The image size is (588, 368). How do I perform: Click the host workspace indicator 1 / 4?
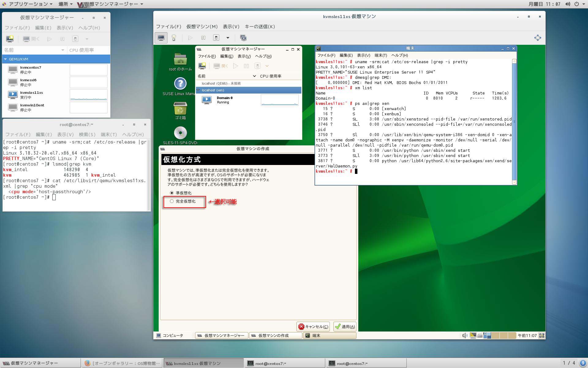[569, 363]
